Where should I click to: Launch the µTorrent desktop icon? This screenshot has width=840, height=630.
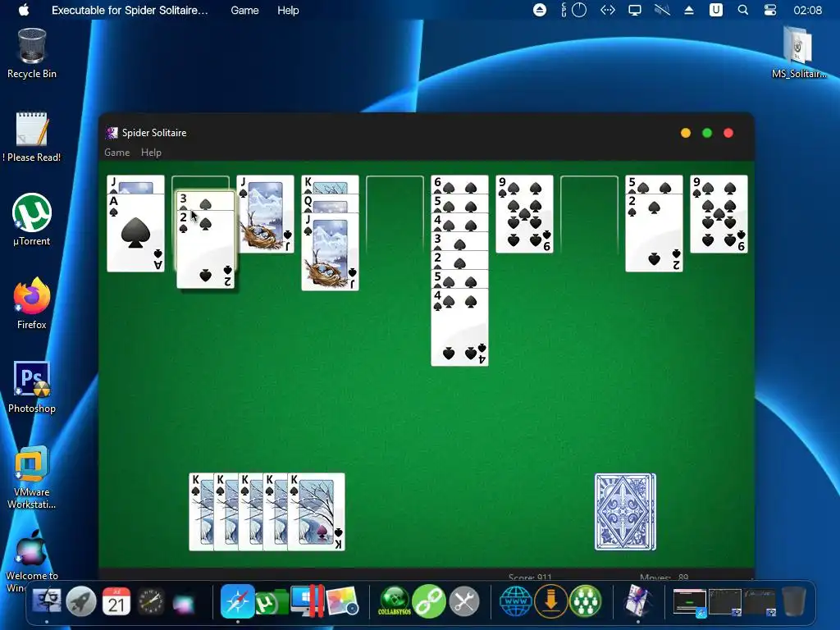pos(32,220)
